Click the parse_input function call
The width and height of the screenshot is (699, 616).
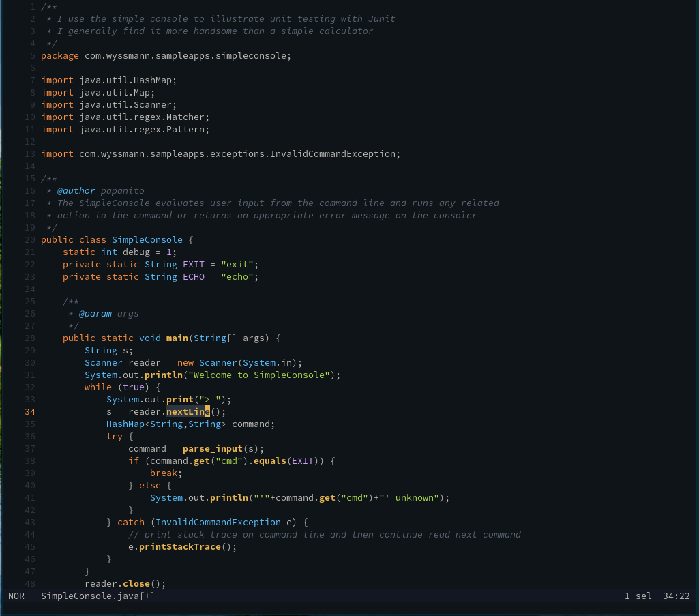pos(213,448)
